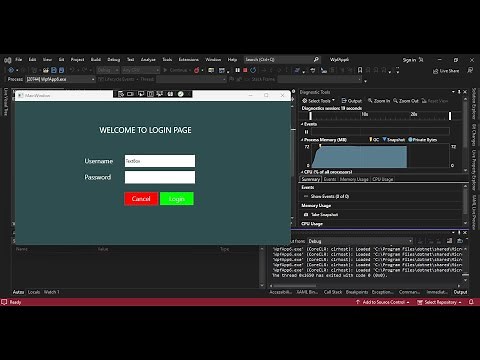The width and height of the screenshot is (480, 360).
Task: Collapse the CPU (% of all processors) section
Action: 302,172
